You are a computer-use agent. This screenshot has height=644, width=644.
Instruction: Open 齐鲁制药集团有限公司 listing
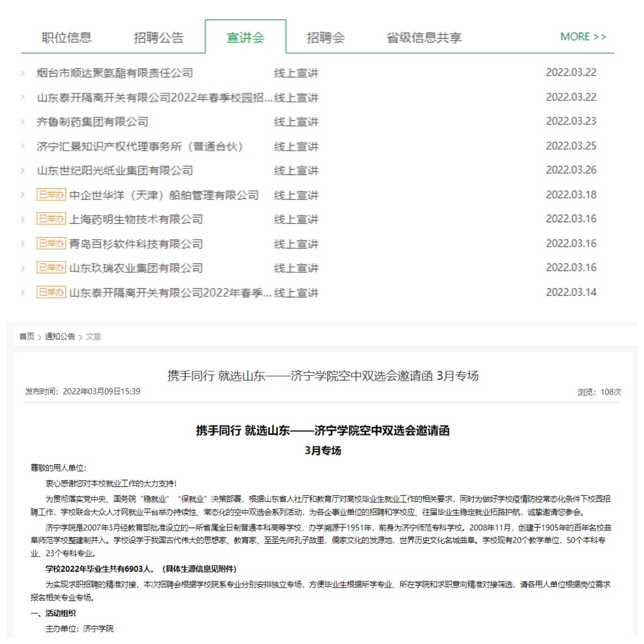coord(92,122)
